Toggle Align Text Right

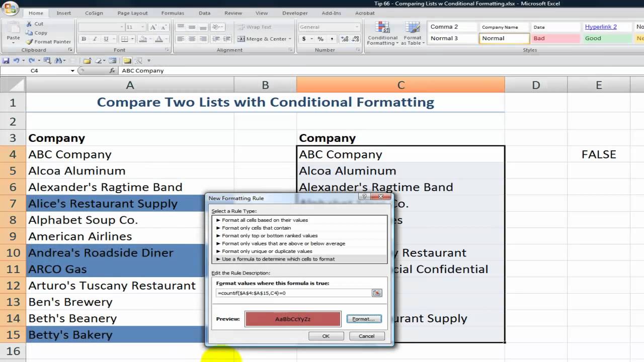[203, 39]
